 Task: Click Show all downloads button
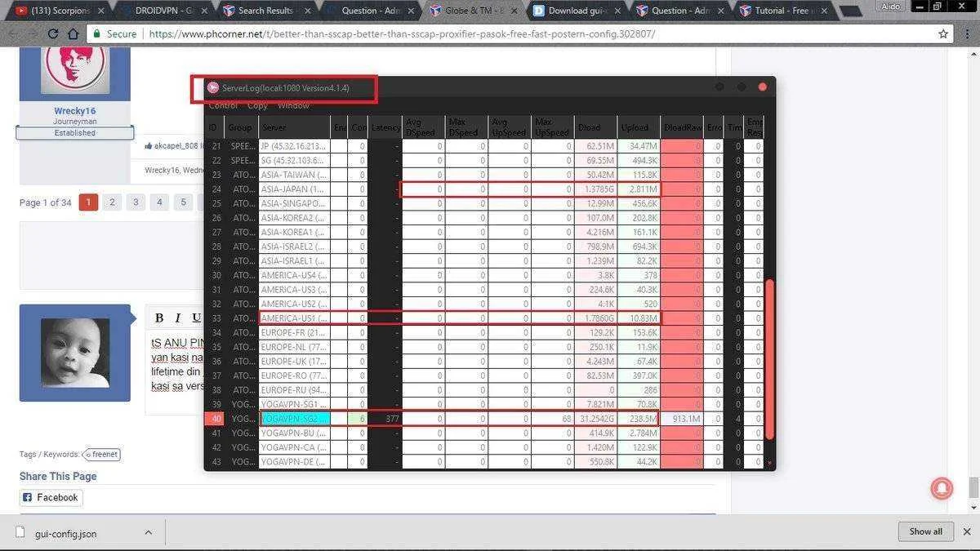pyautogui.click(x=925, y=531)
